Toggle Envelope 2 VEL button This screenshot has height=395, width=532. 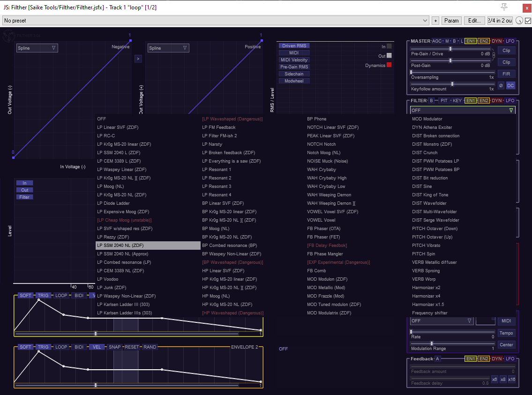97,347
